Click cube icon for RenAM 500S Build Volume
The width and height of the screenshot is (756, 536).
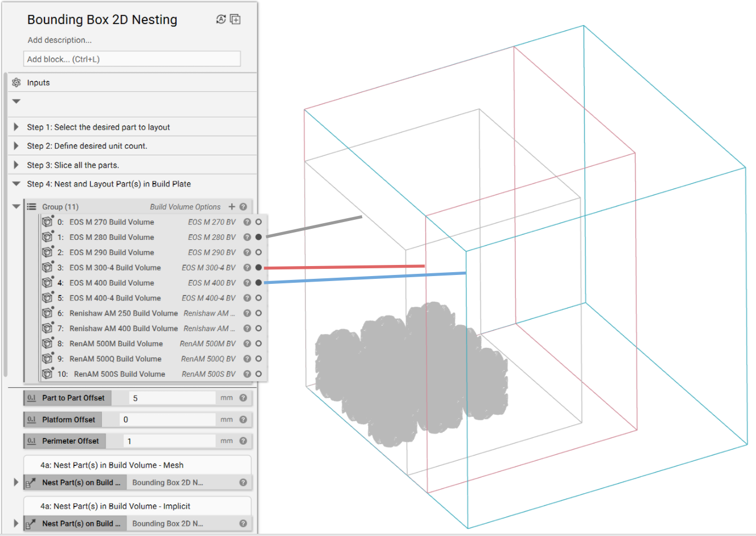click(47, 374)
